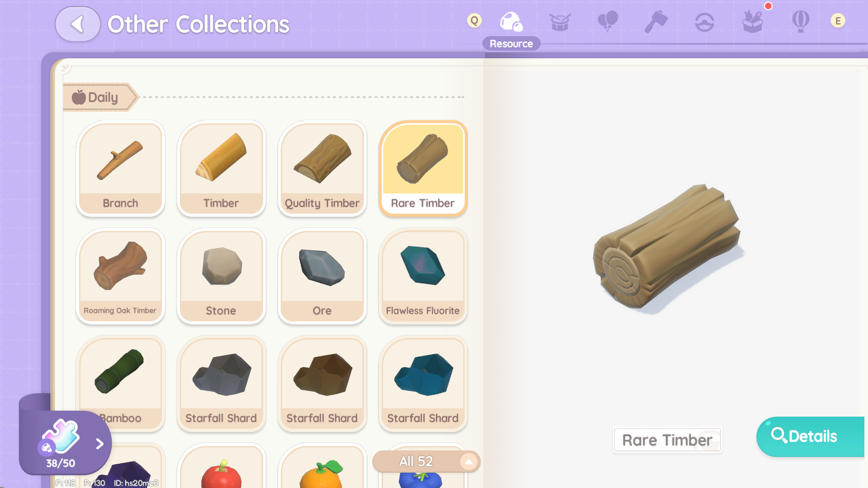This screenshot has height=488, width=868.
Task: Open the axe tools category icon
Action: (x=656, y=22)
